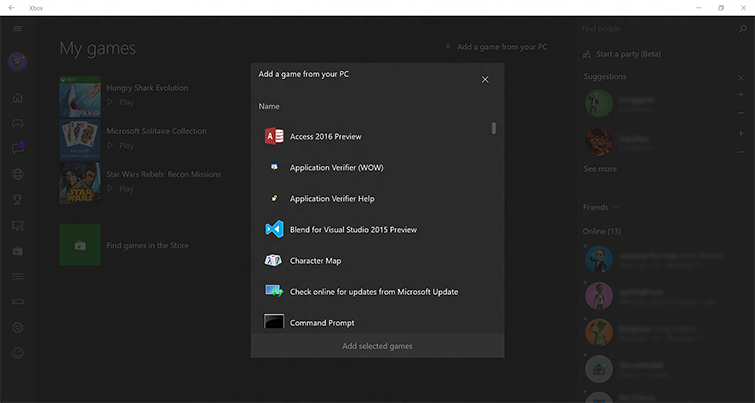Image resolution: width=755 pixels, height=403 pixels.
Task: Add first suggested friend with plus
Action: [741, 94]
